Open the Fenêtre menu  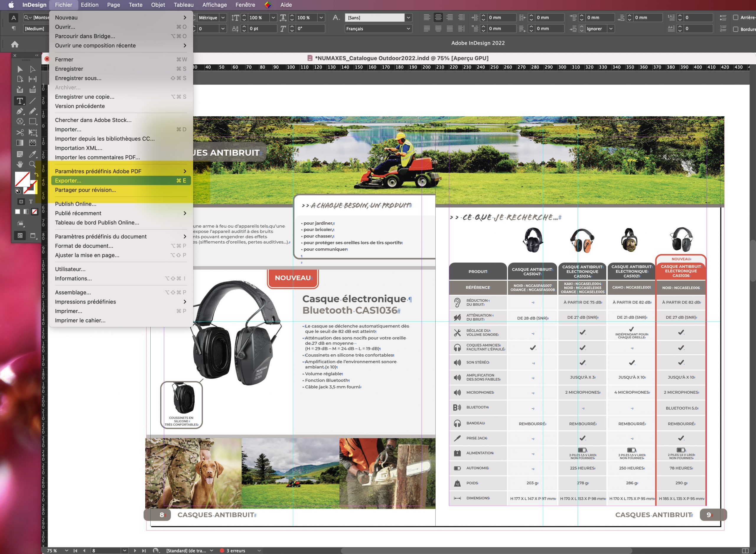point(245,5)
